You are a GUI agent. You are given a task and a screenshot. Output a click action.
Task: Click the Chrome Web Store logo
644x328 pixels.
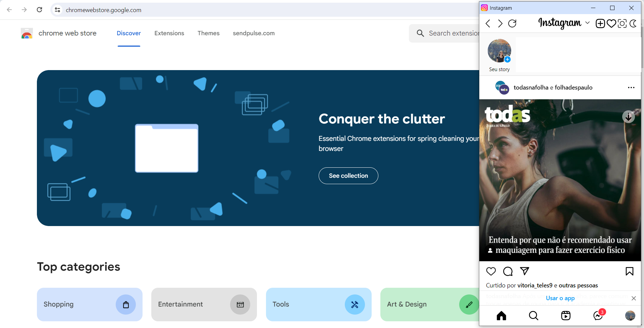click(27, 33)
